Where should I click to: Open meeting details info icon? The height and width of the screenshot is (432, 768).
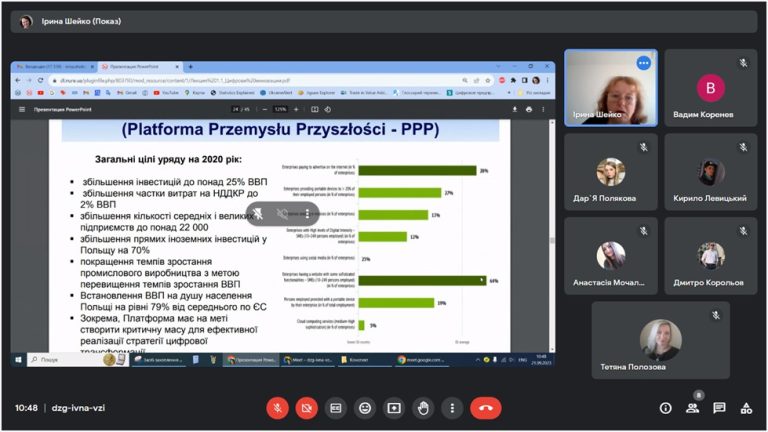tap(666, 408)
